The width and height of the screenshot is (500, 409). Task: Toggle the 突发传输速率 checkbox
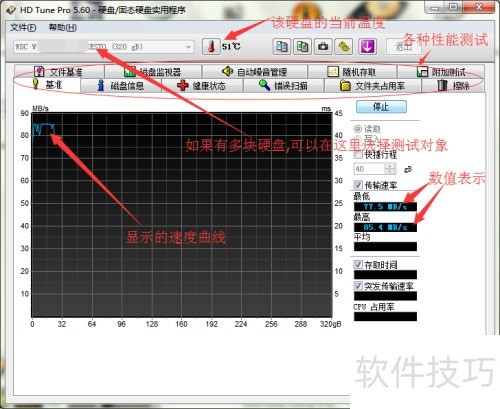(x=358, y=286)
